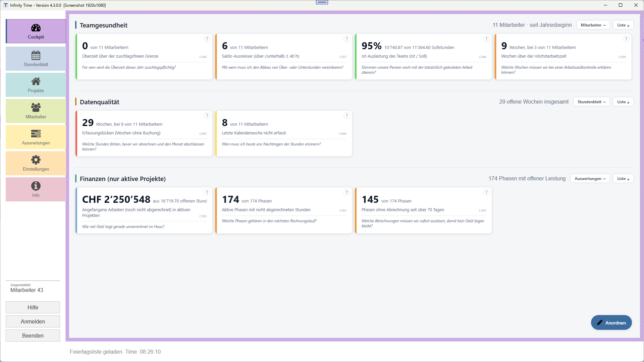This screenshot has height=362, width=644.
Task: Expand Liste dropdown in Finanzen section
Action: (x=623, y=179)
